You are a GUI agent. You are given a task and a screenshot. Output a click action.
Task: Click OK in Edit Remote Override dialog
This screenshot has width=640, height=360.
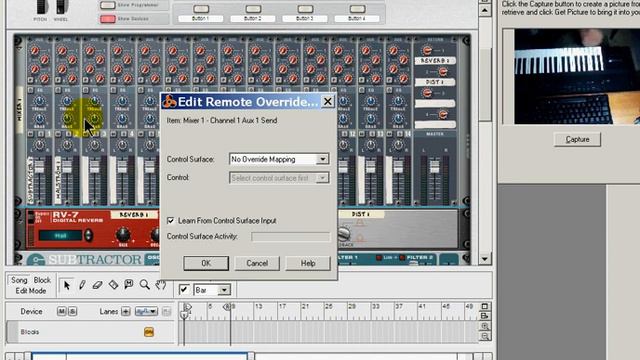coord(206,263)
